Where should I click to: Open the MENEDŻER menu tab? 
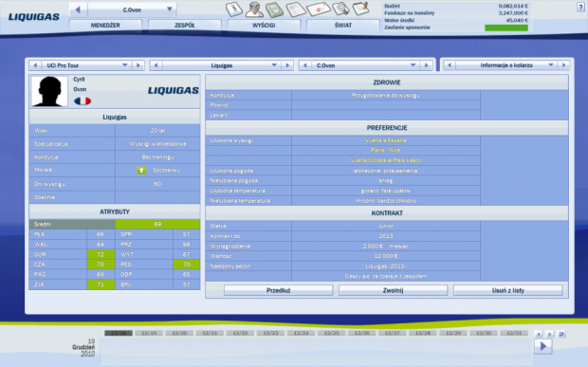click(105, 25)
